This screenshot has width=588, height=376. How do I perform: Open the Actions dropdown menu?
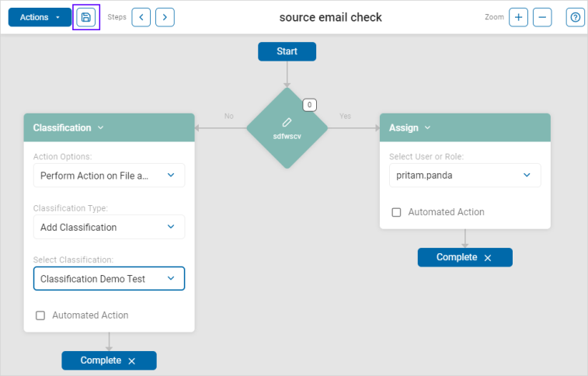[40, 17]
